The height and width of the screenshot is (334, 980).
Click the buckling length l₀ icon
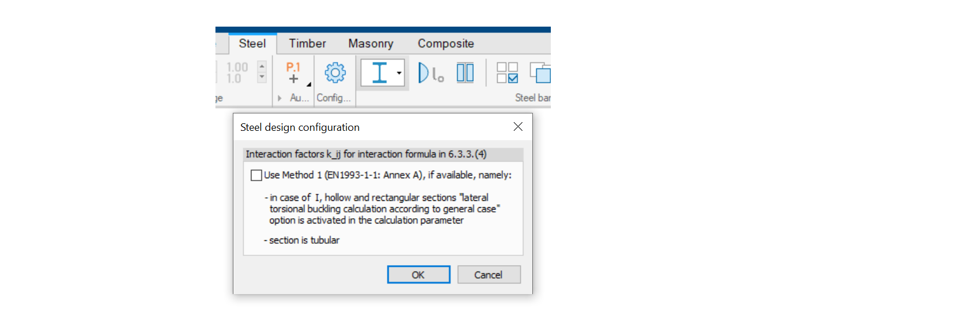(x=430, y=73)
